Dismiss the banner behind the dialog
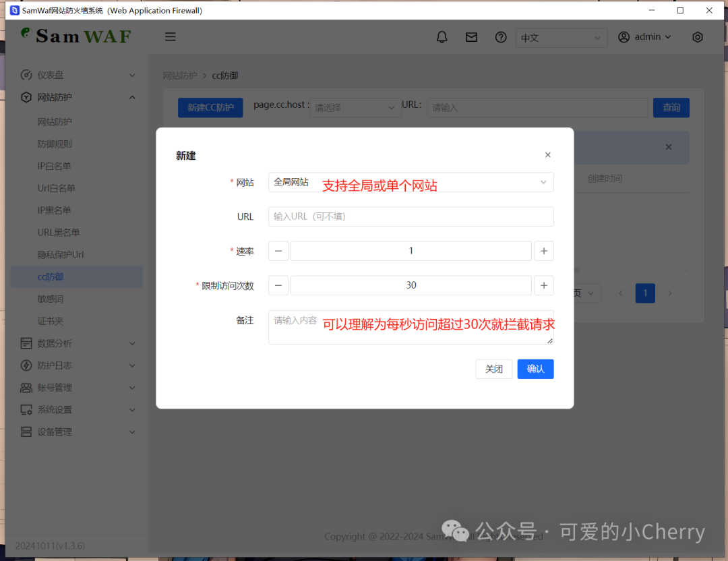Viewport: 728px width, 561px height. coord(669,147)
